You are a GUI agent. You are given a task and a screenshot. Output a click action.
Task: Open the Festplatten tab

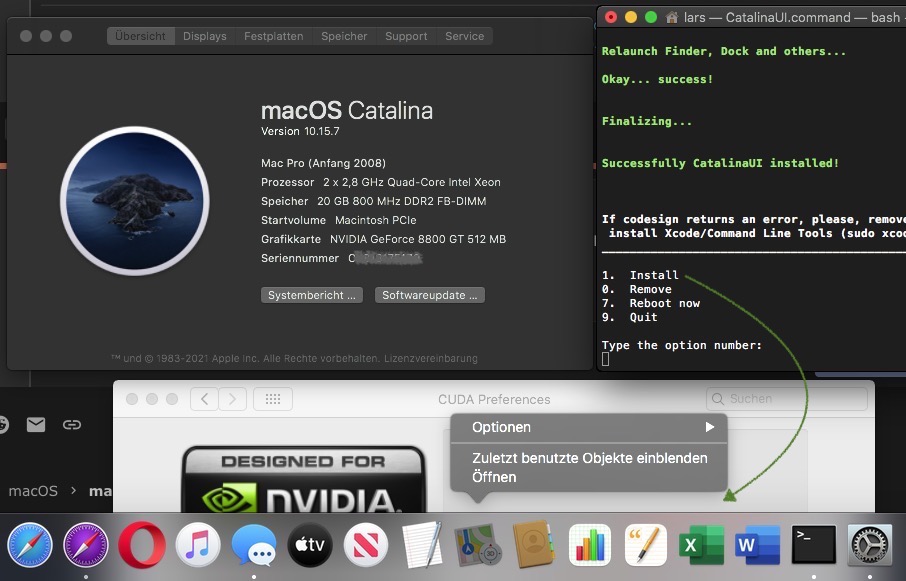(x=273, y=36)
